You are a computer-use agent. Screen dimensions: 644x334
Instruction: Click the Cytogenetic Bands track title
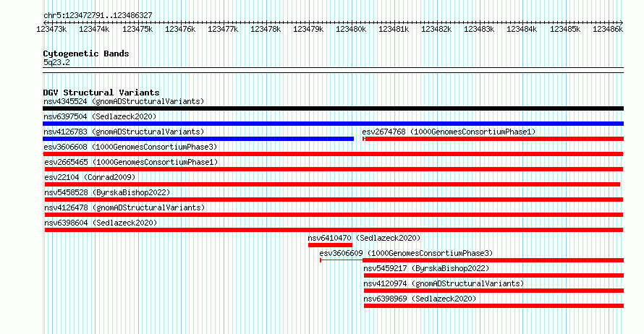(86, 53)
